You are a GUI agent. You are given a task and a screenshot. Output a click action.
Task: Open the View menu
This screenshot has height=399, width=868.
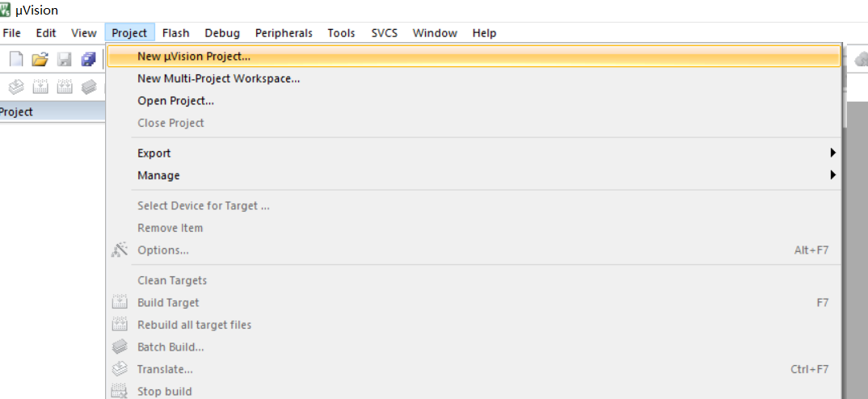click(x=83, y=33)
